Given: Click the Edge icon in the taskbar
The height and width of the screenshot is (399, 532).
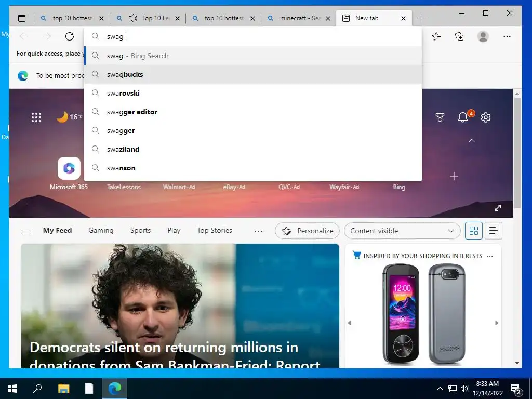Looking at the screenshot, I should [115, 389].
